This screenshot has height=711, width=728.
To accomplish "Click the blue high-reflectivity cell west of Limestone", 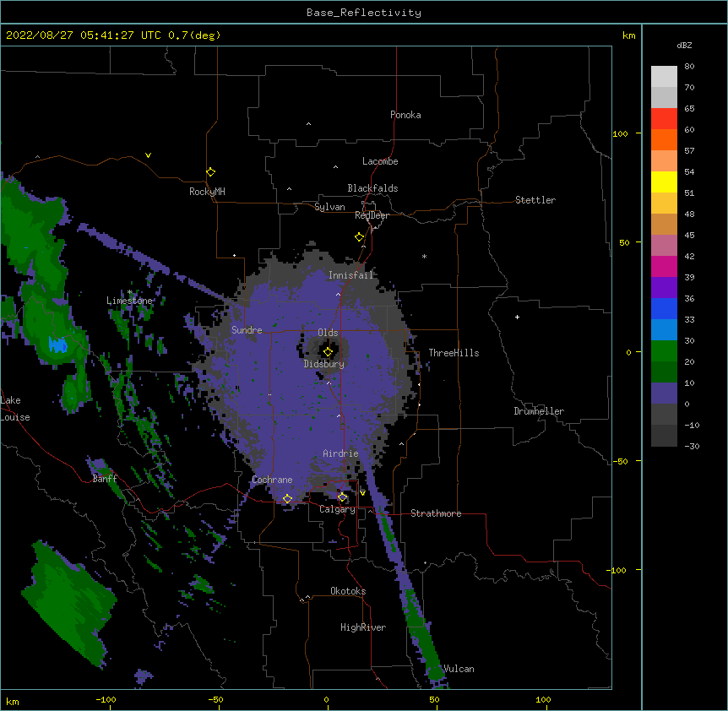I will 57,345.
